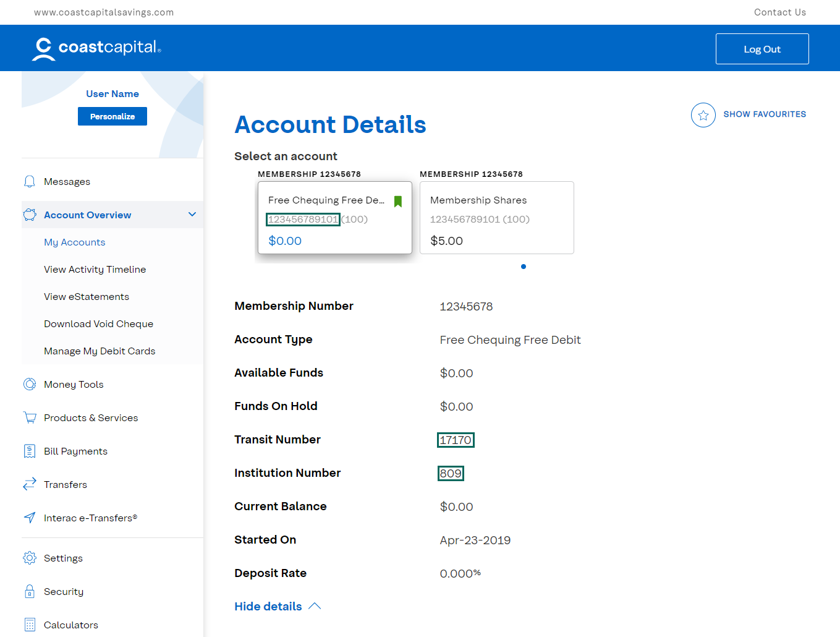Screen dimensions: 840x637
Task: Click the $5.00 Membership Shares balance
Action: (x=446, y=241)
